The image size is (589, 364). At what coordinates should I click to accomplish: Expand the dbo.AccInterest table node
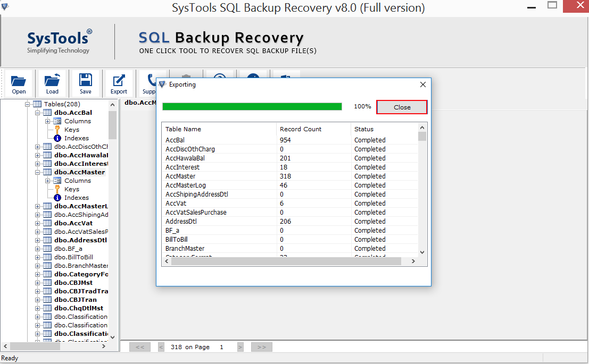pos(37,164)
